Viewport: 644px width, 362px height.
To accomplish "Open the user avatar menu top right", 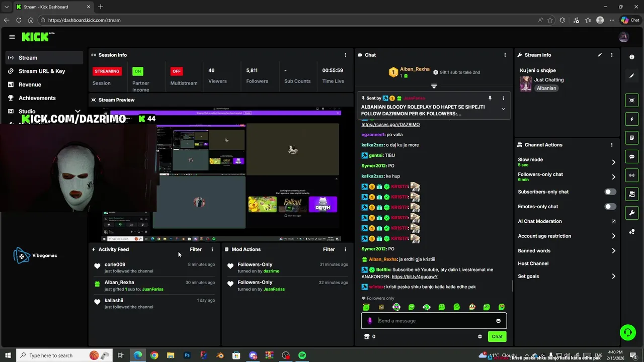I will [623, 37].
